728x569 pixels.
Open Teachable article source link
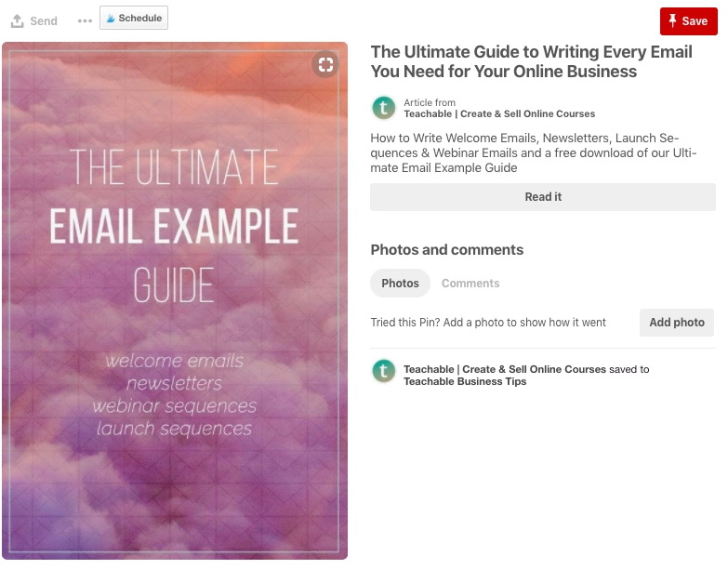point(499,113)
